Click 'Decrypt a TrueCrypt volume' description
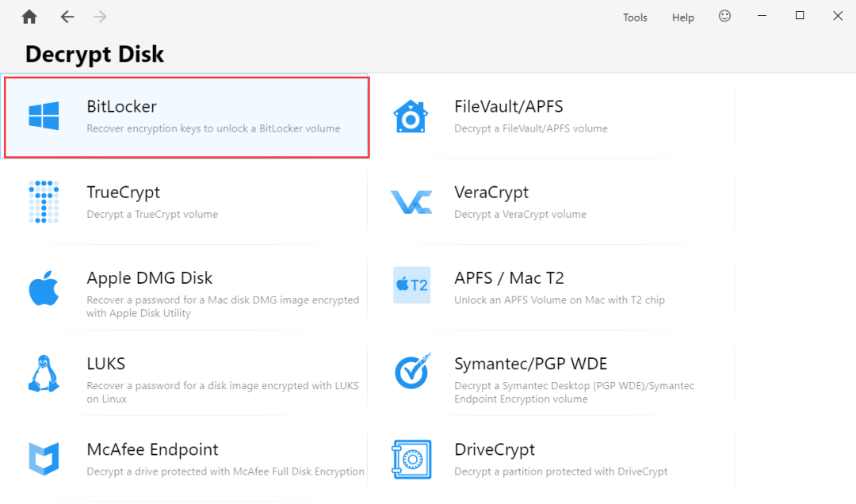The image size is (856, 504). pyautogui.click(x=152, y=215)
